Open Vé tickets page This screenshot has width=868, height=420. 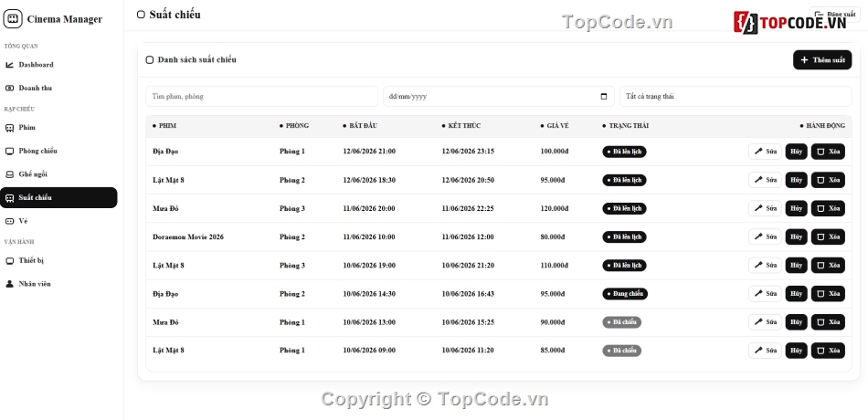point(58,221)
